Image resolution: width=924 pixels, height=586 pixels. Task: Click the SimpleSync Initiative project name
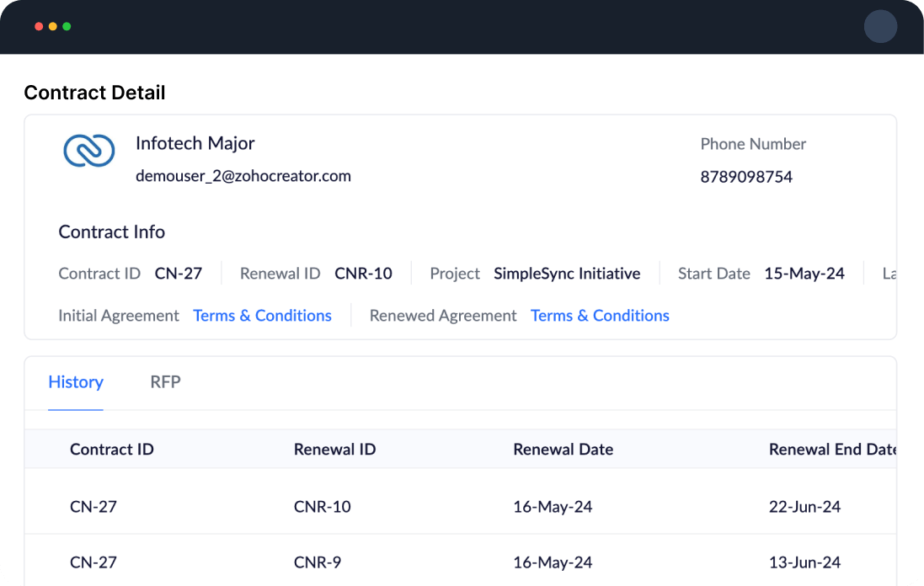(x=567, y=273)
